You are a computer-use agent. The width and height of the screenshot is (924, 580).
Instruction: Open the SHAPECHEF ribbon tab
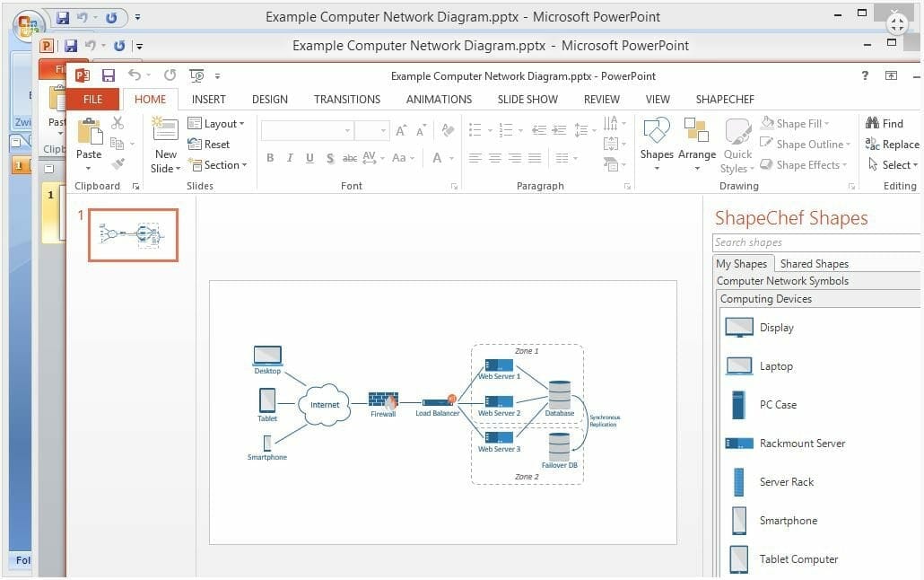pos(725,100)
